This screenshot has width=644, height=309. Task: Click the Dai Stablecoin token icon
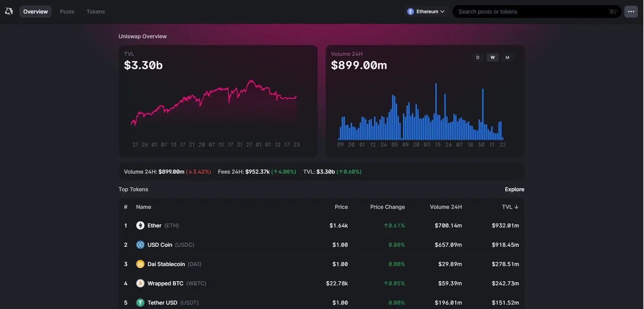click(140, 264)
